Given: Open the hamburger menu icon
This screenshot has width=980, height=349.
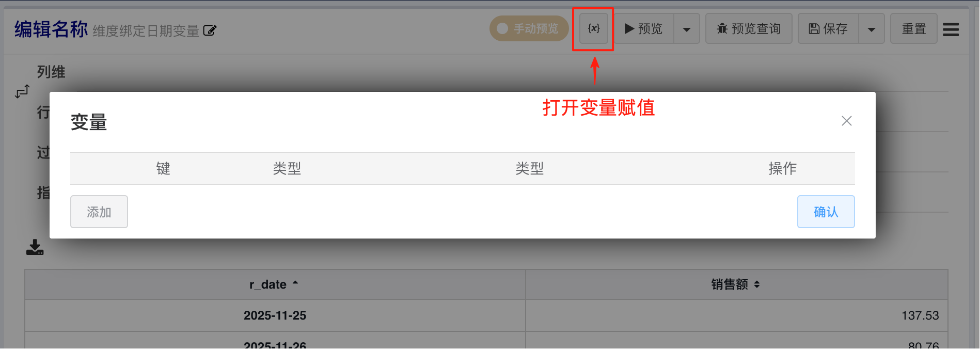Looking at the screenshot, I should (x=951, y=29).
